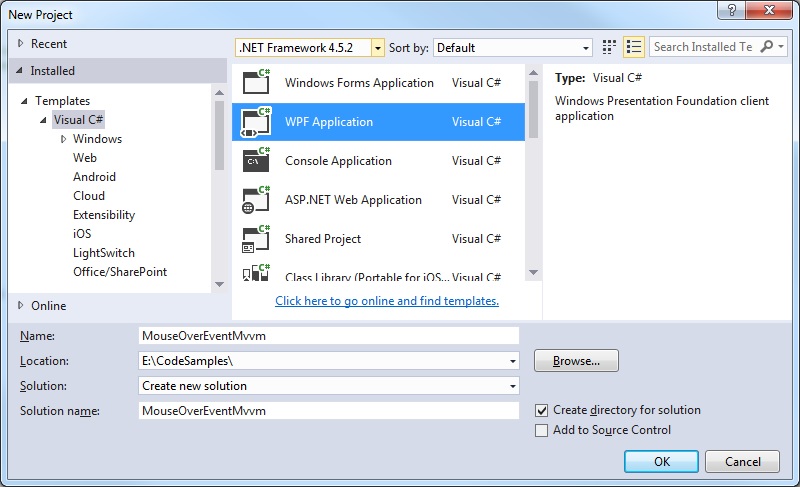Check Add to Source Control
Image resolution: width=800 pixels, height=487 pixels.
pos(541,430)
